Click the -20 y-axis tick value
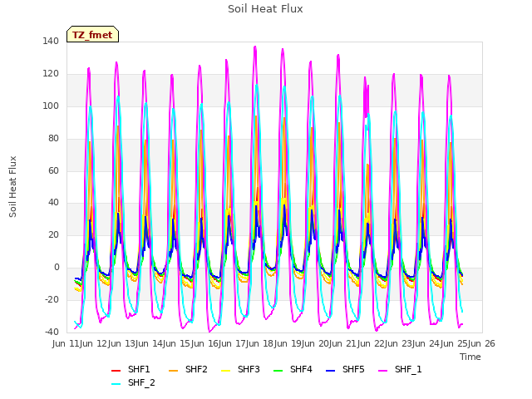The image size is (532, 399). click(52, 299)
